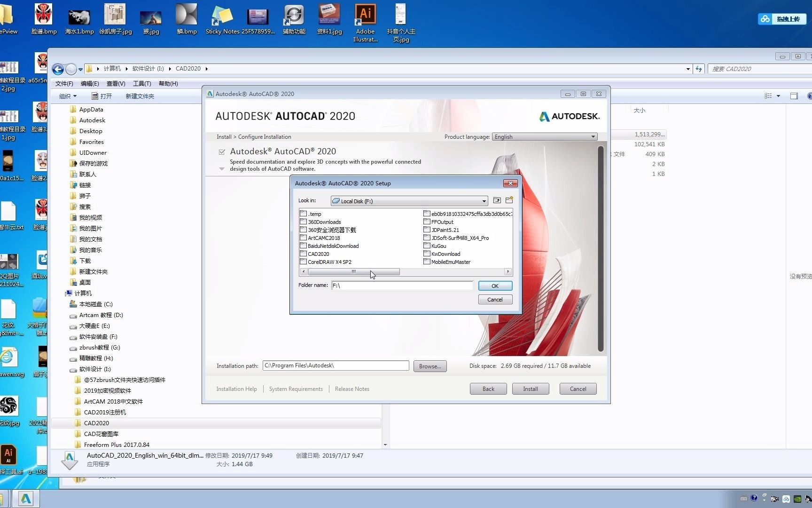
Task: Expand AutoCAD 2020 configuration options arrow
Action: pos(222,169)
